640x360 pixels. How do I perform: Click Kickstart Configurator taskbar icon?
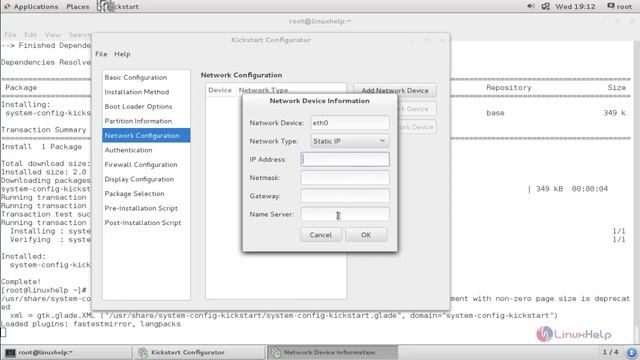(142, 352)
